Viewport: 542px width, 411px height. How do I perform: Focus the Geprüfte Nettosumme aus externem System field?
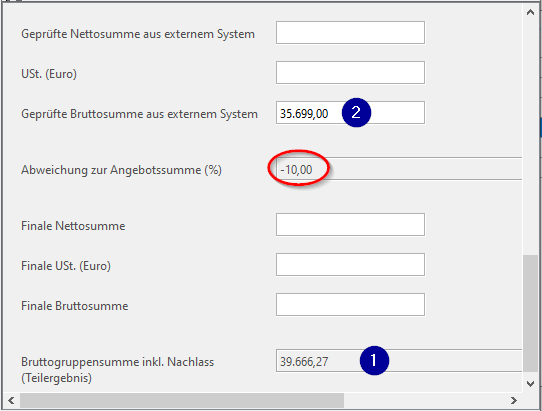tap(350, 32)
